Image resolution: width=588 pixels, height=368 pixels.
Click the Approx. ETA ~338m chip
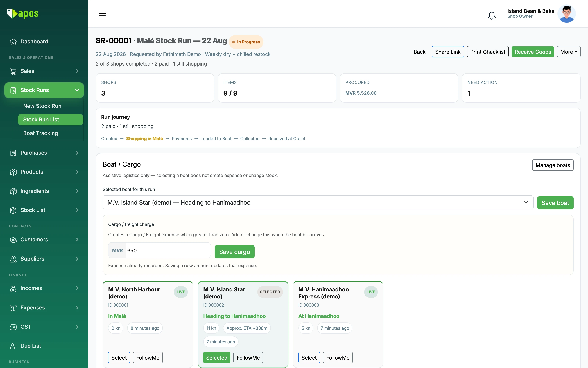click(x=247, y=328)
